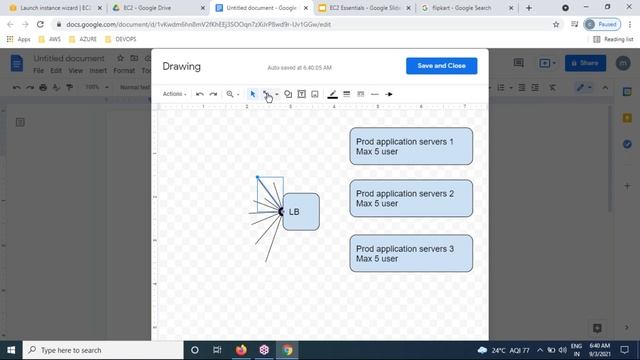Screen dimensions: 640x360
Task: Open the AWS bookmarks folder
Action: click(49, 39)
